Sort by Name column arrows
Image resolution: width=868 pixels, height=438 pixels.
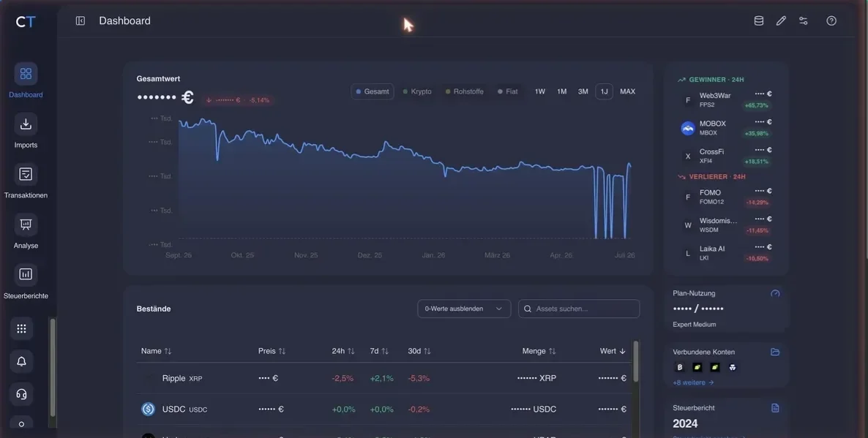coord(168,351)
